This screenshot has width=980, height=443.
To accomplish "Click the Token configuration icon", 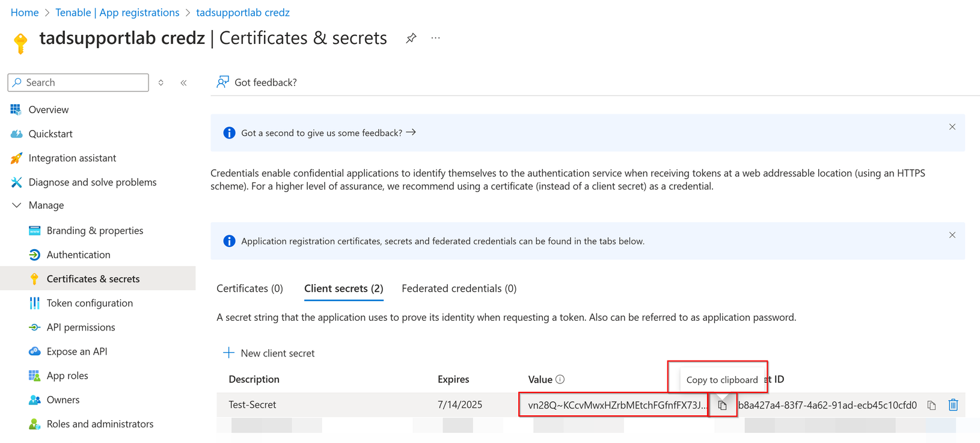I will pyautogui.click(x=34, y=303).
